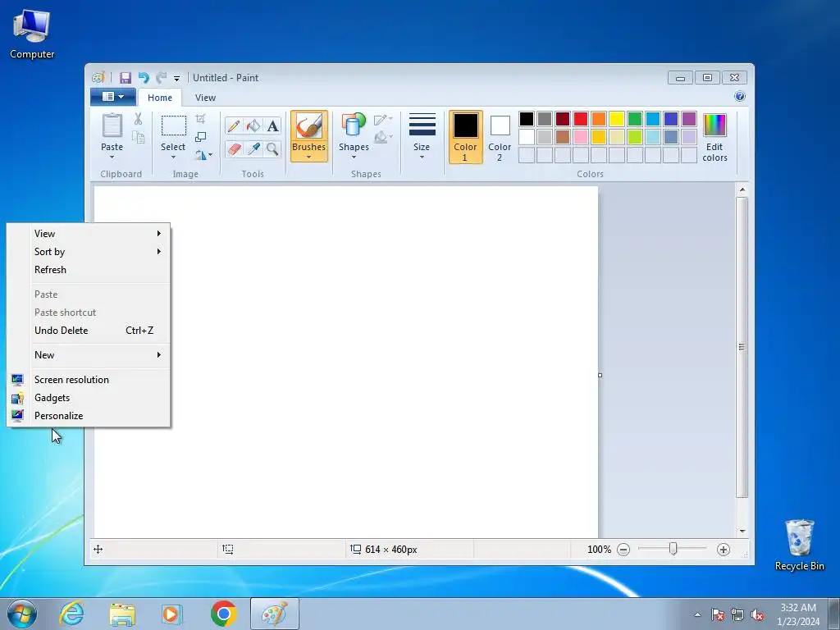The width and height of the screenshot is (840, 630).
Task: Click the vertical scrollbar down arrow
Action: coord(742,531)
